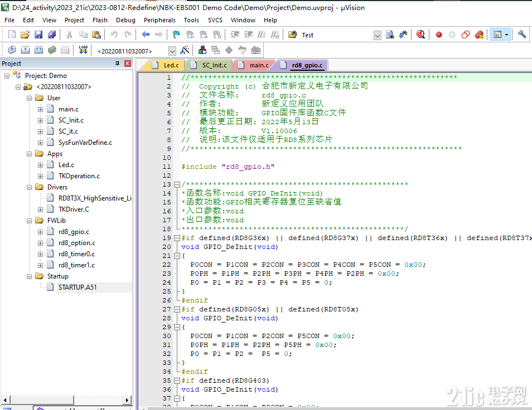
Task: Click the Save All icon
Action: click(x=51, y=35)
